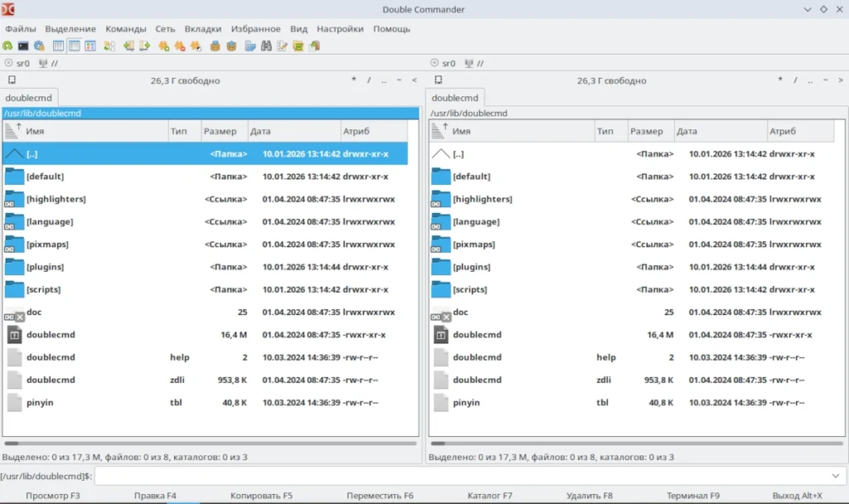
Task: Click Терминал F9 button
Action: [x=693, y=496]
